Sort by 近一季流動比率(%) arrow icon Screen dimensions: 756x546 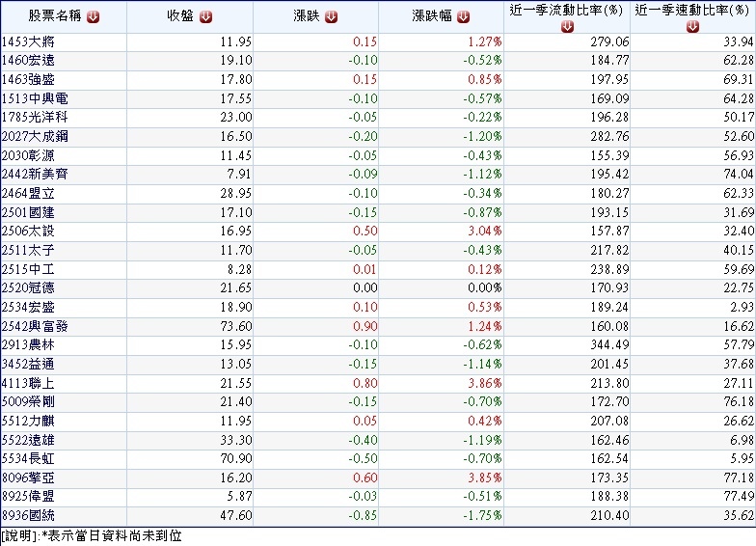tap(567, 27)
